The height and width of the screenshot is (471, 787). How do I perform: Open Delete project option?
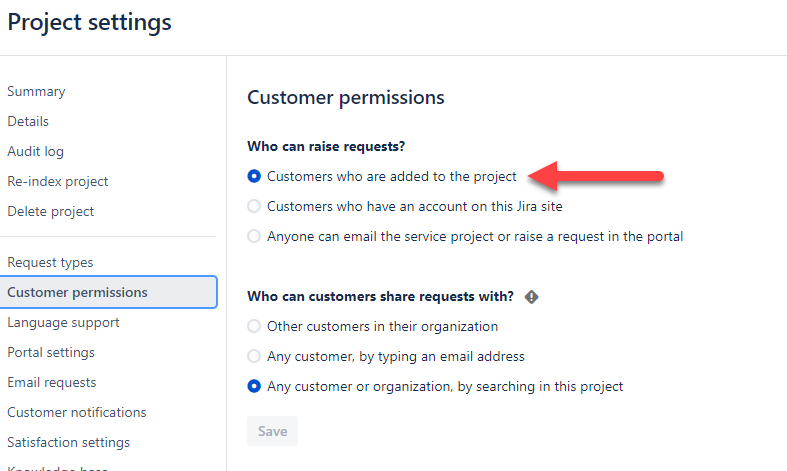click(x=51, y=212)
